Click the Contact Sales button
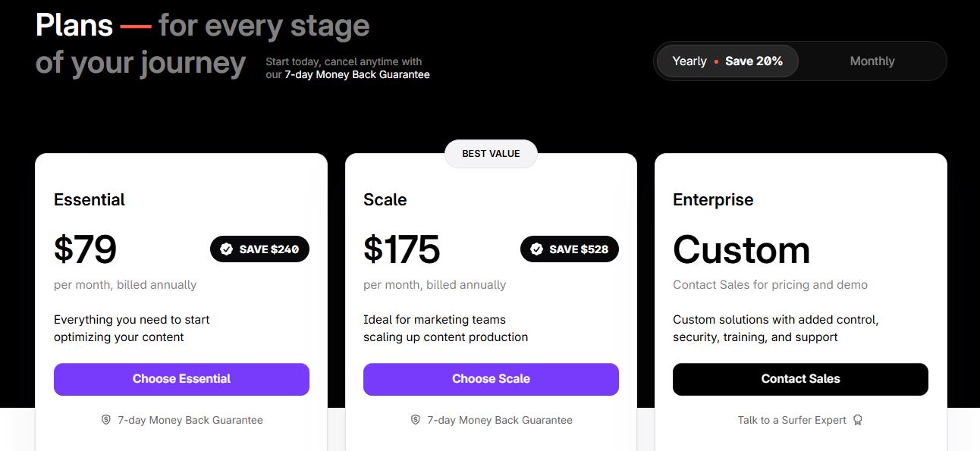The height and width of the screenshot is (451, 980). click(800, 379)
